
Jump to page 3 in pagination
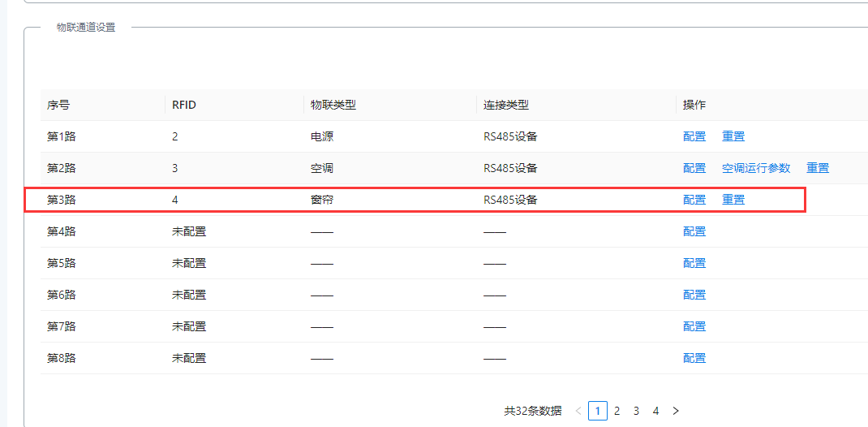coord(637,411)
